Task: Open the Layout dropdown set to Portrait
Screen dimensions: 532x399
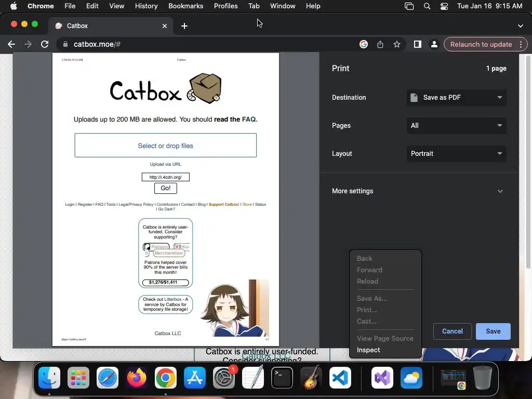Action: coord(456,153)
